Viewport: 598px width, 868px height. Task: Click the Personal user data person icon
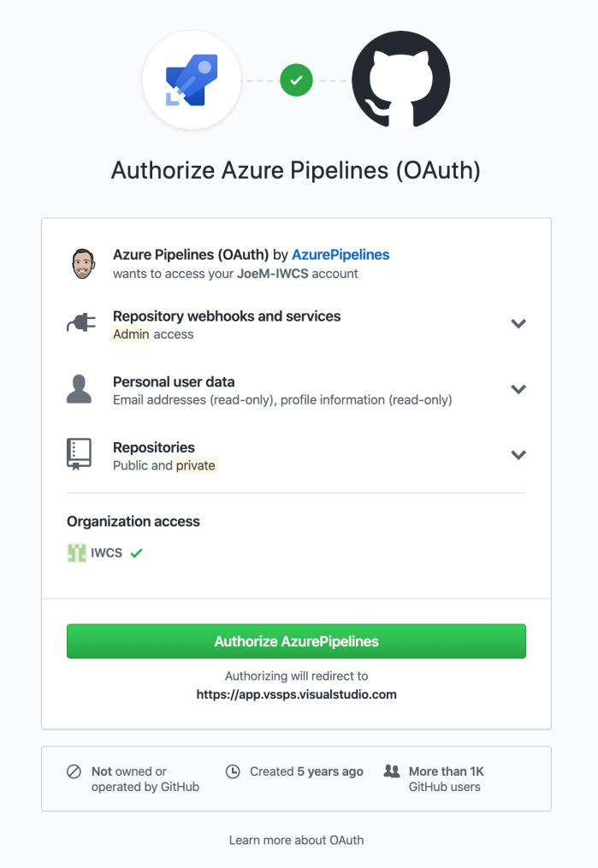(x=79, y=389)
